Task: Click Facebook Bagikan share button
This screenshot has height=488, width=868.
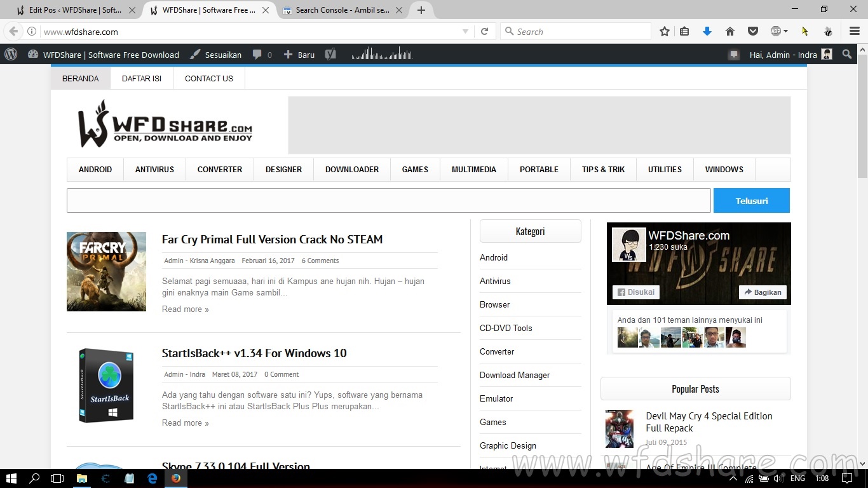Action: coord(763,292)
